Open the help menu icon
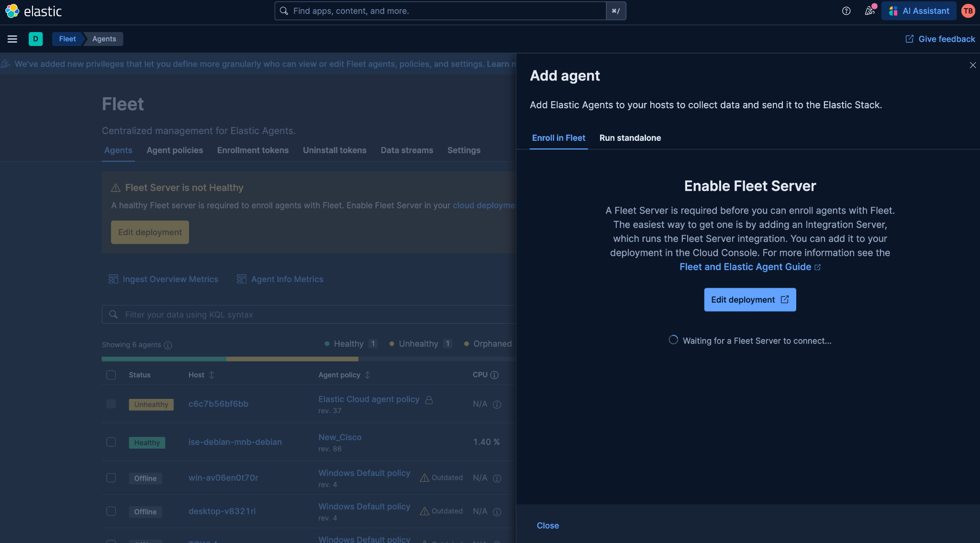 pos(846,11)
